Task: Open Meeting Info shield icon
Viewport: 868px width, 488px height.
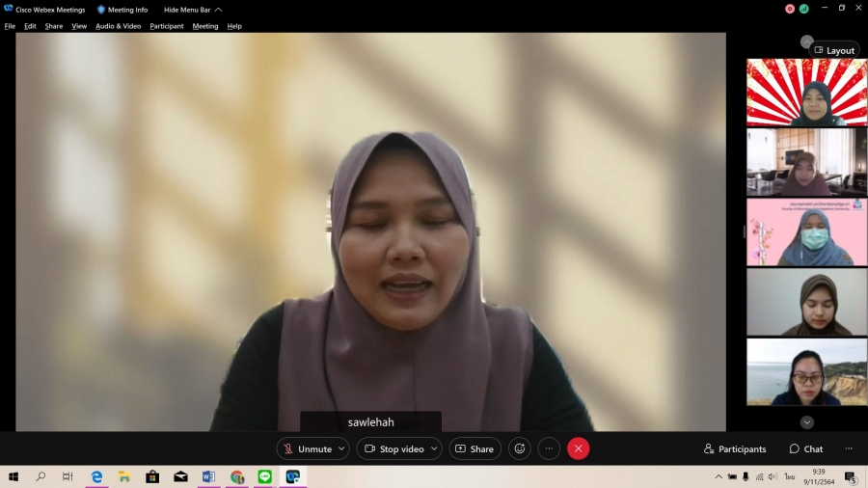Action: pos(101,10)
